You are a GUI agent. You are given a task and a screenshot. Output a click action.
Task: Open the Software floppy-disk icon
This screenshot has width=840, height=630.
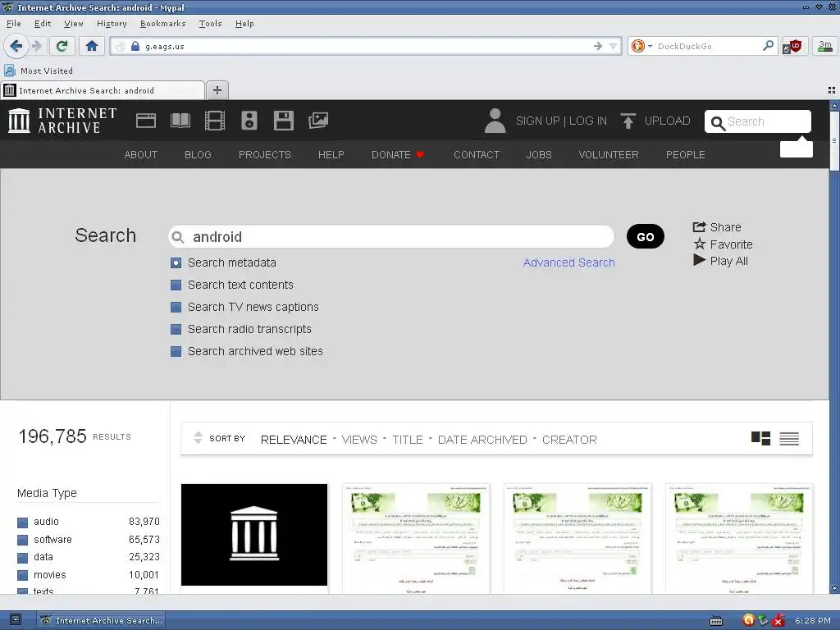coord(283,121)
